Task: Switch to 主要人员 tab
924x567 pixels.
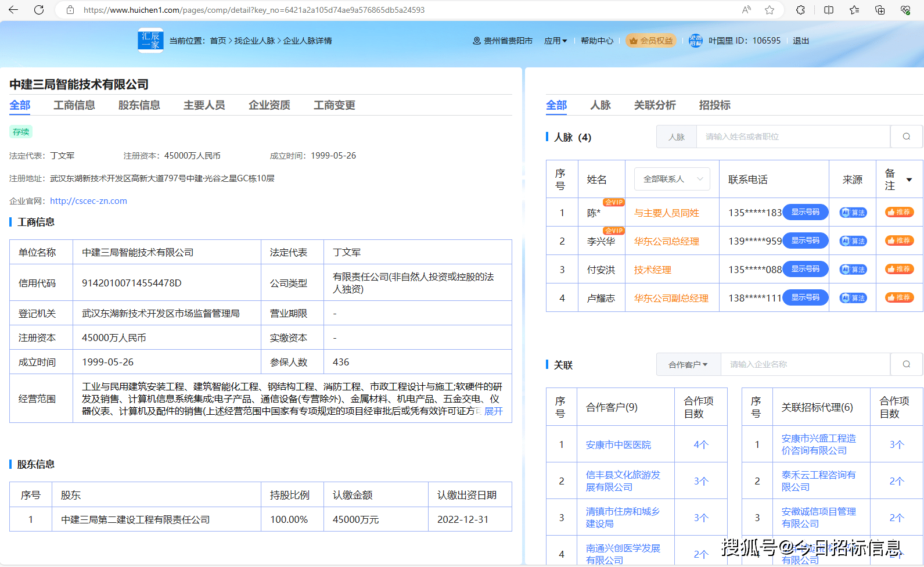Action: 204,105
